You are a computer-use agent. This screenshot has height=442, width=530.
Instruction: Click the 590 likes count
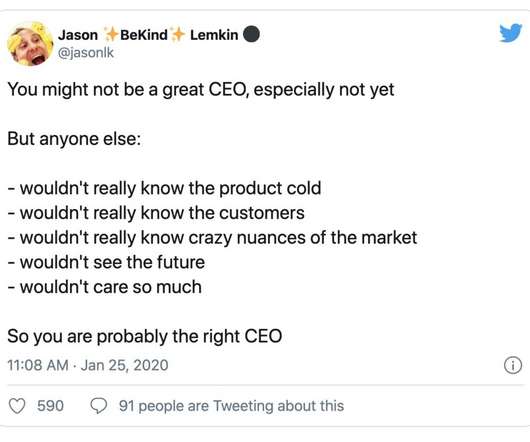click(50, 406)
